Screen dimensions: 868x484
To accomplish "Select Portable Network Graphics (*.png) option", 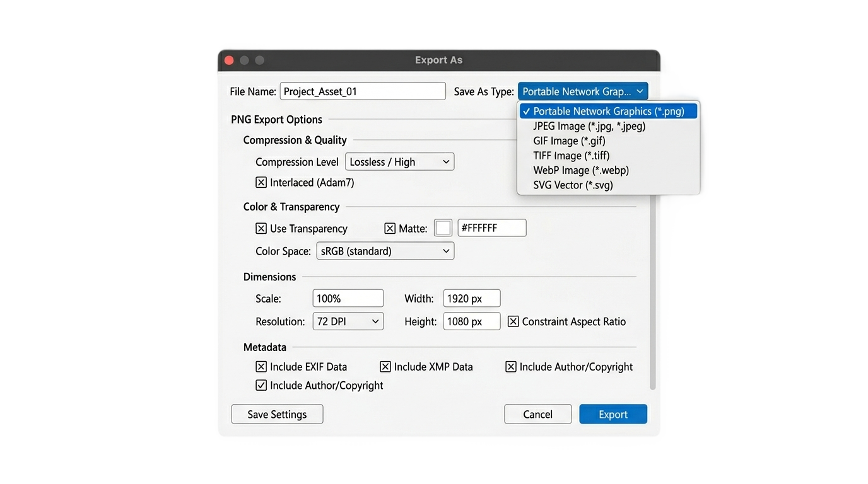I will pos(608,111).
